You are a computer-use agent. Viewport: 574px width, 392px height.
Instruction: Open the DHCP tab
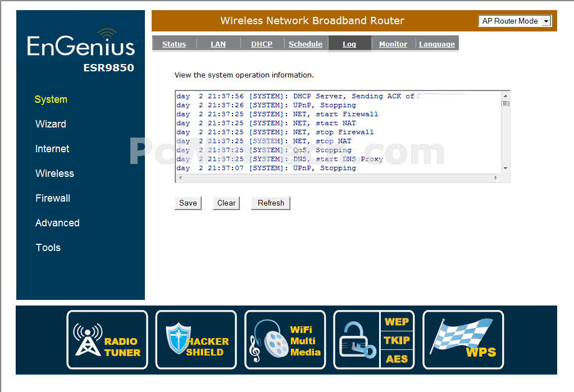(262, 44)
